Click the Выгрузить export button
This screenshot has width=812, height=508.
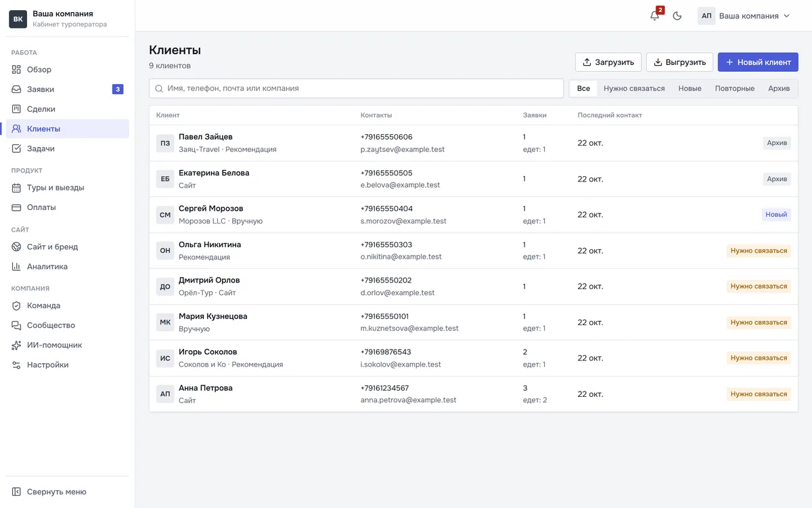tap(679, 62)
